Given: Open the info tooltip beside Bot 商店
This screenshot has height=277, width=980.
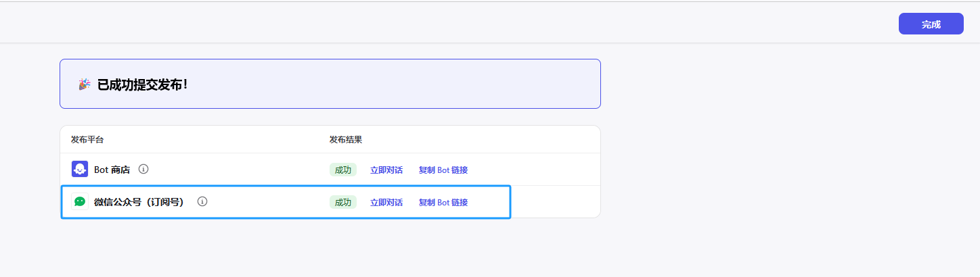Looking at the screenshot, I should click(143, 169).
